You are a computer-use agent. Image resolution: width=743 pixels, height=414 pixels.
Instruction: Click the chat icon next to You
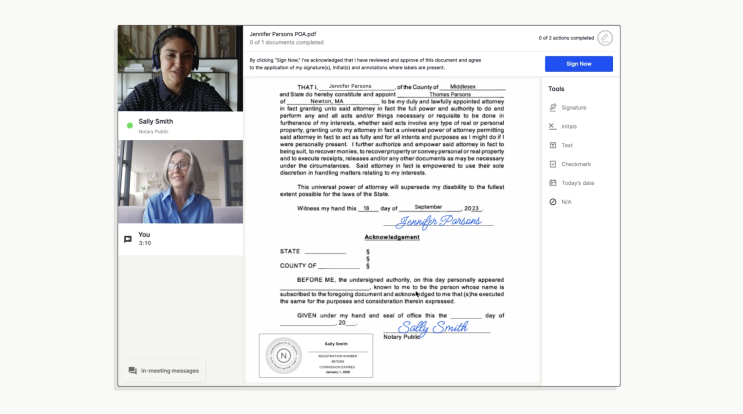pos(128,239)
